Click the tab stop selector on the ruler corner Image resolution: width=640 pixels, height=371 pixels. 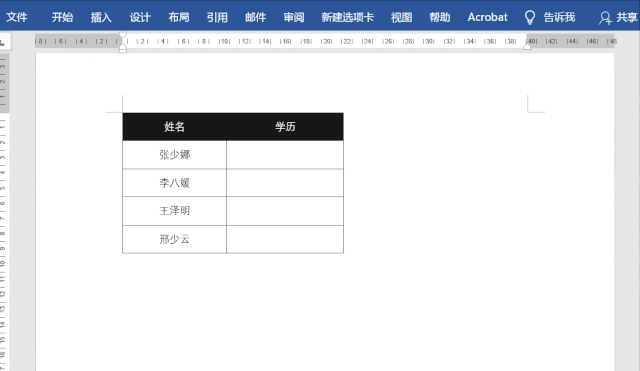(4, 42)
